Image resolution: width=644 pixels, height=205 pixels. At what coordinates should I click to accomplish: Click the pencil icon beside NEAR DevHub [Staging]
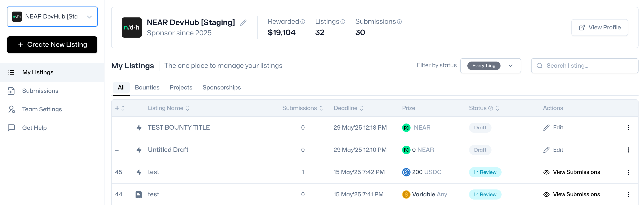point(243,23)
